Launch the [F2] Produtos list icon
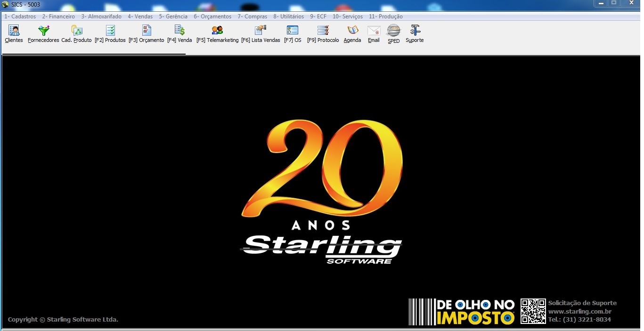The image size is (644, 331). click(110, 31)
